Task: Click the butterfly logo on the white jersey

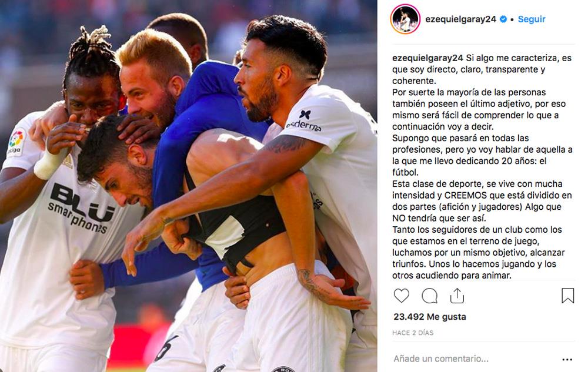Action: 305,115
